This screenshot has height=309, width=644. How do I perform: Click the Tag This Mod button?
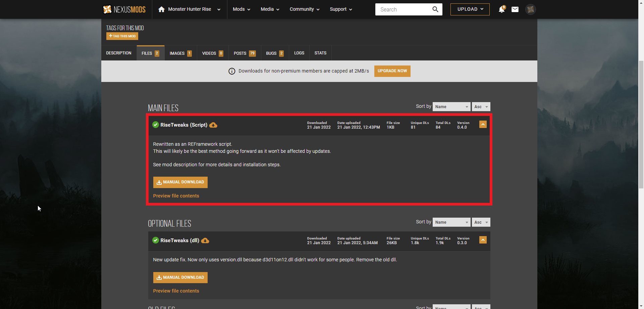[122, 36]
